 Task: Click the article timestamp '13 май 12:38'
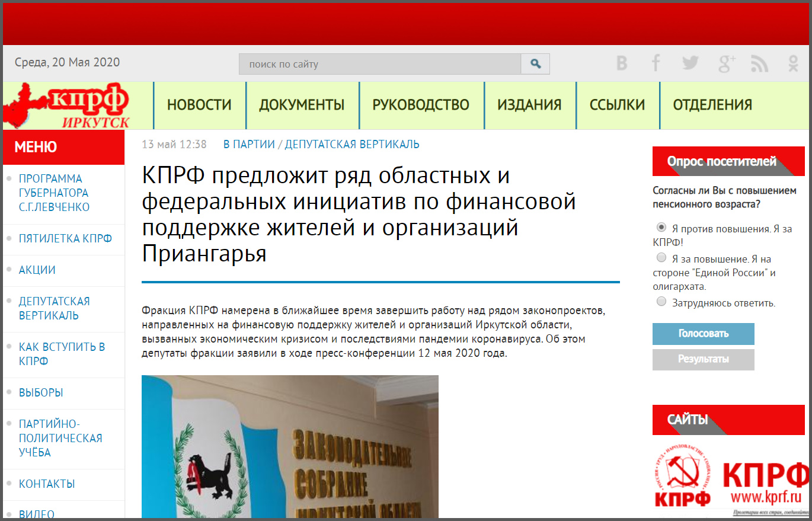(174, 144)
